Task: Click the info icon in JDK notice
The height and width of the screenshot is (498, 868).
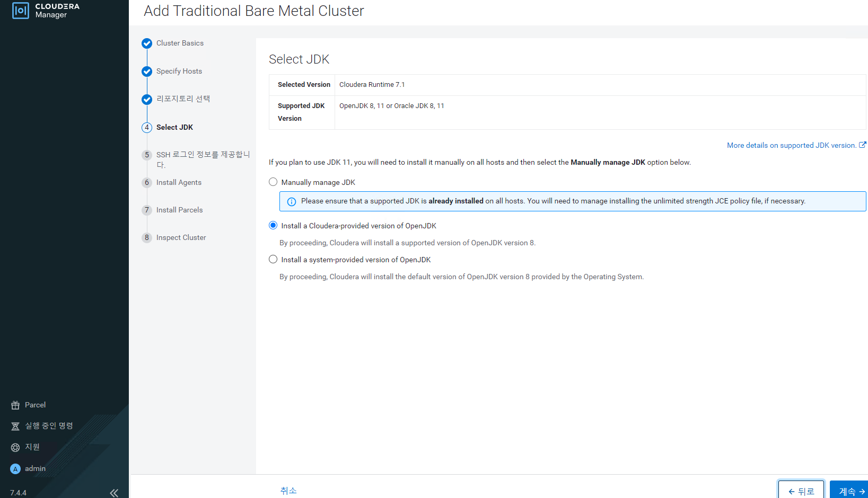Action: (292, 201)
